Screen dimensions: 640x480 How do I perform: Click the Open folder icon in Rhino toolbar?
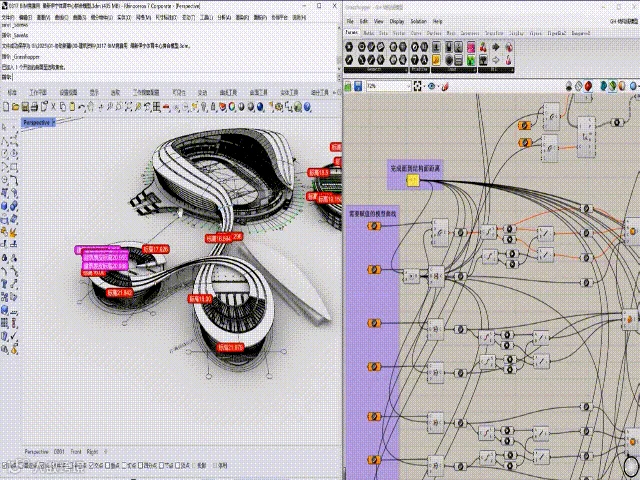(15, 107)
